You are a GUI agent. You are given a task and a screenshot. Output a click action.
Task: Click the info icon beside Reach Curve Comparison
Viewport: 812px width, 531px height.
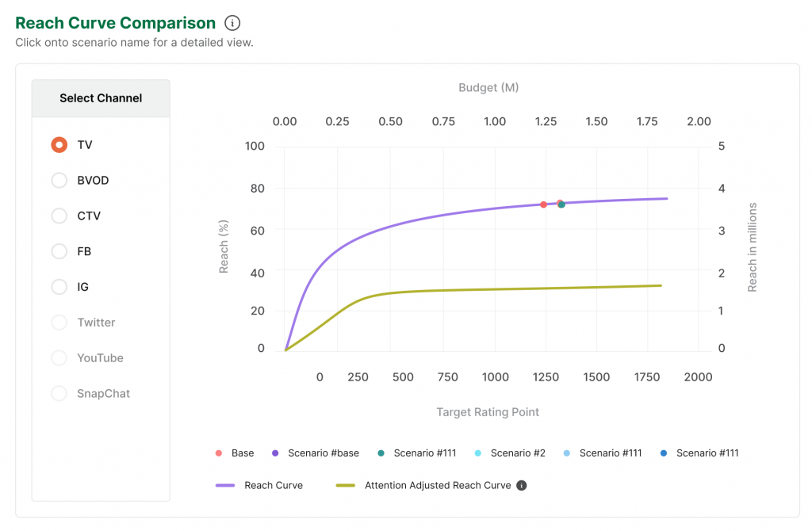[x=232, y=23]
